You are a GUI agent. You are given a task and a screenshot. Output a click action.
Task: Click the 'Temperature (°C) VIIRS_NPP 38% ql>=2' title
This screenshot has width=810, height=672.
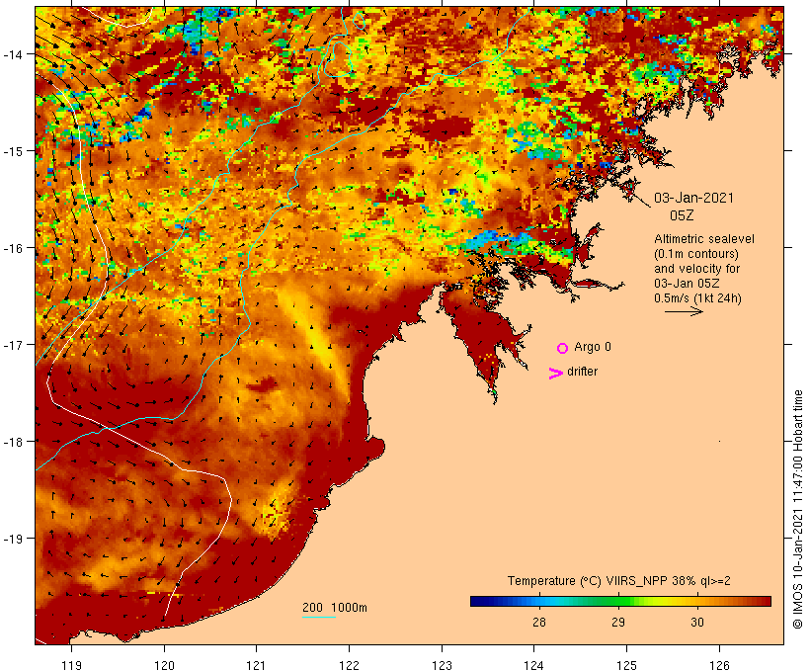click(x=619, y=581)
